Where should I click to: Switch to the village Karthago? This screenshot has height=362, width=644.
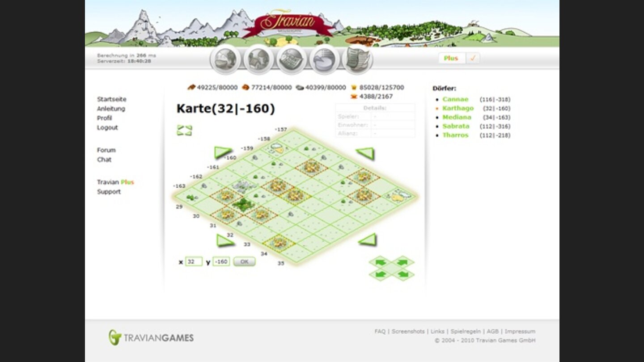(x=458, y=108)
